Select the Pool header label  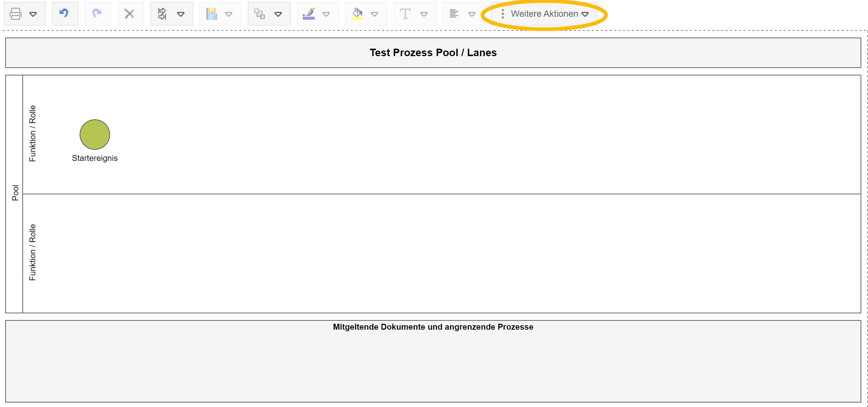click(15, 193)
